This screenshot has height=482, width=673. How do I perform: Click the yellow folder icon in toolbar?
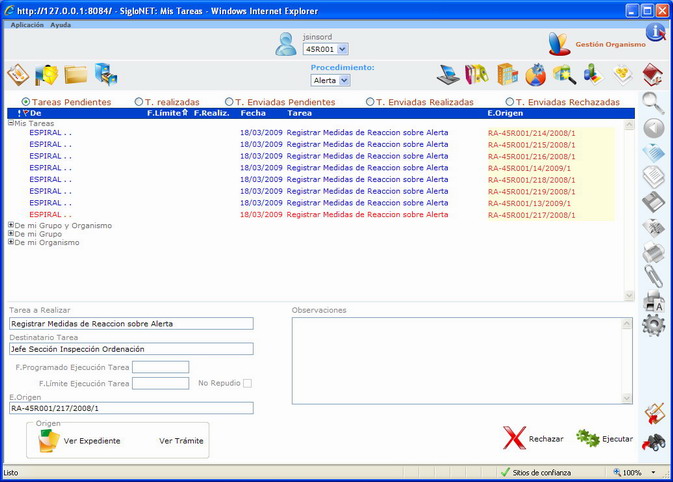click(76, 74)
